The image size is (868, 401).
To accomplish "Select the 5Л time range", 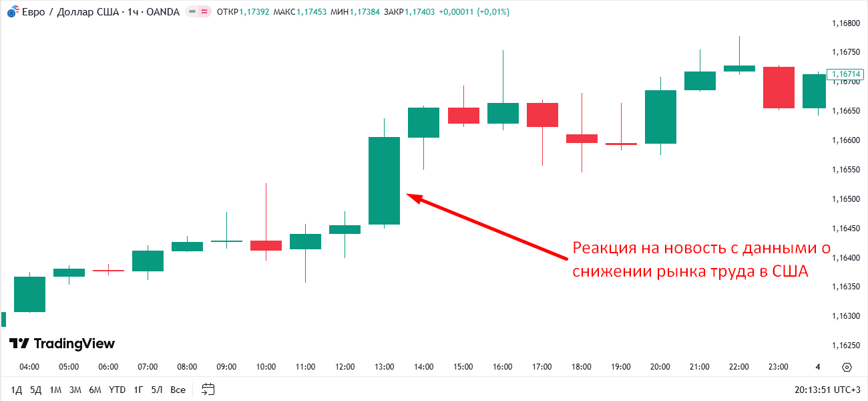I will point(156,390).
